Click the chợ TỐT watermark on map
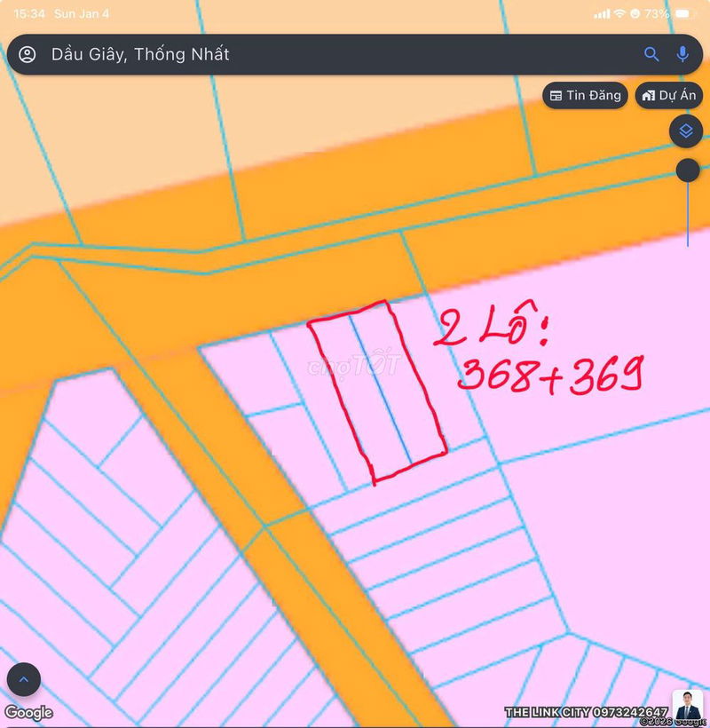The width and height of the screenshot is (710, 728). (352, 366)
